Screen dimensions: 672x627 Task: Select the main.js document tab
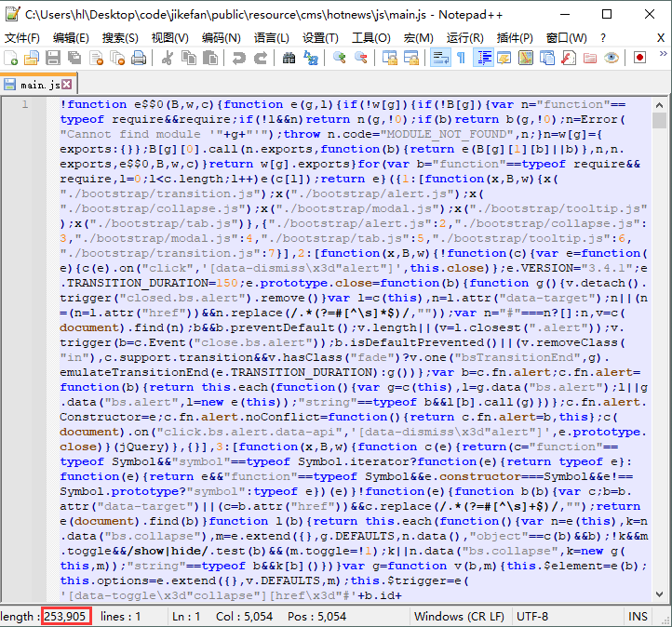tap(38, 85)
